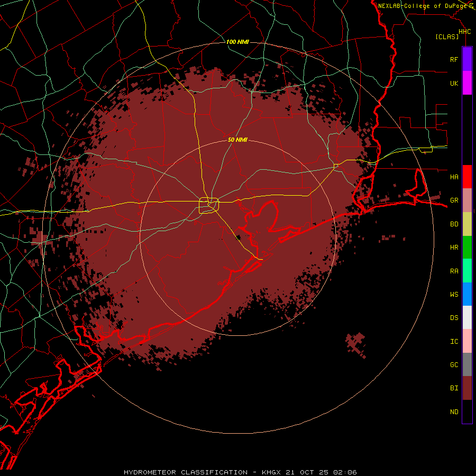Click the 50 NMI range ring label
The image size is (476, 476).
click(237, 140)
